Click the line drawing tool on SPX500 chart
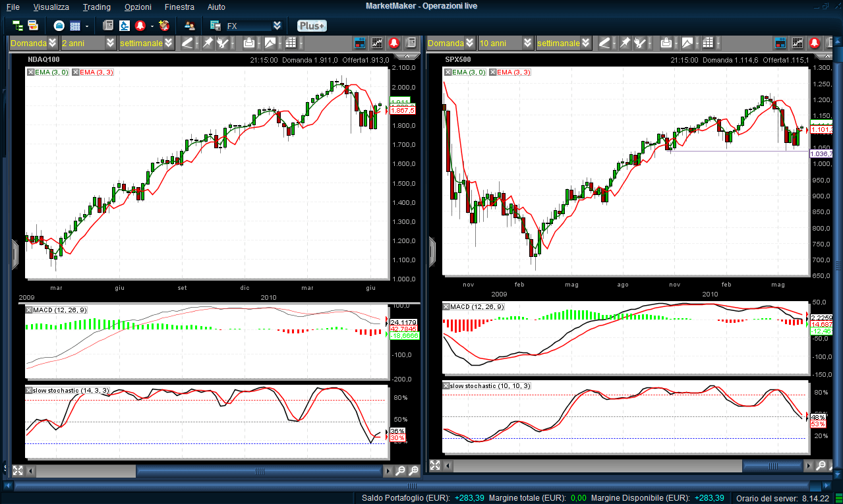 (604, 43)
